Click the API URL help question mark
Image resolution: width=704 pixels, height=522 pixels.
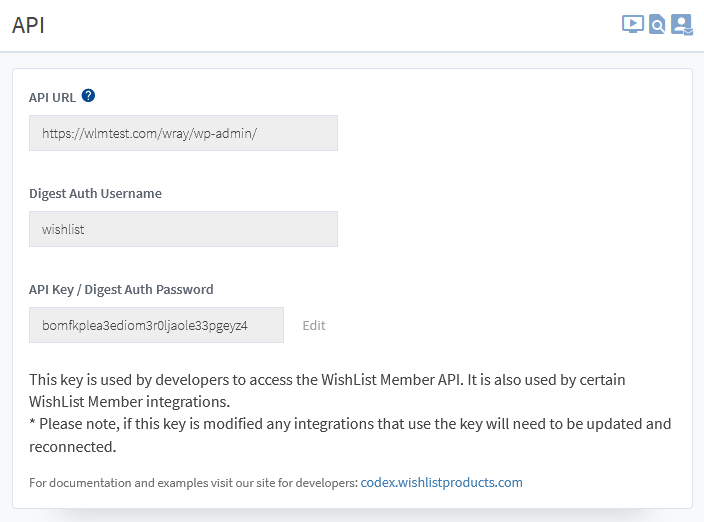point(88,96)
